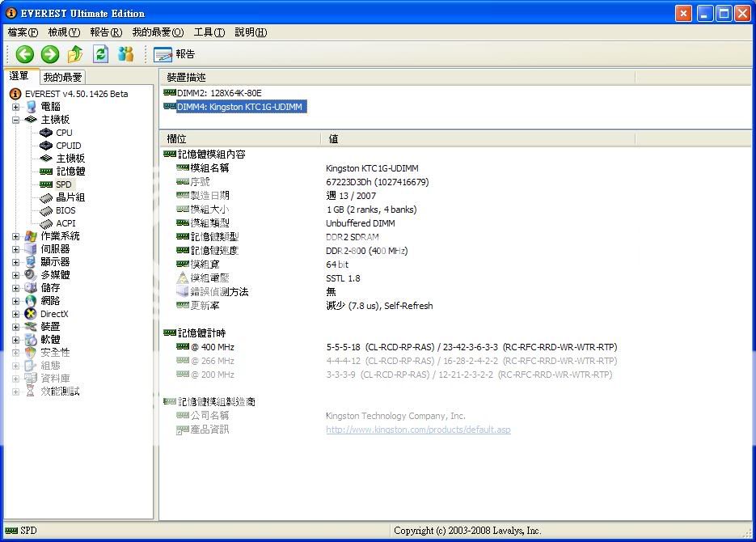
Task: Click the 裝置 devices icon
Action: pos(31,327)
